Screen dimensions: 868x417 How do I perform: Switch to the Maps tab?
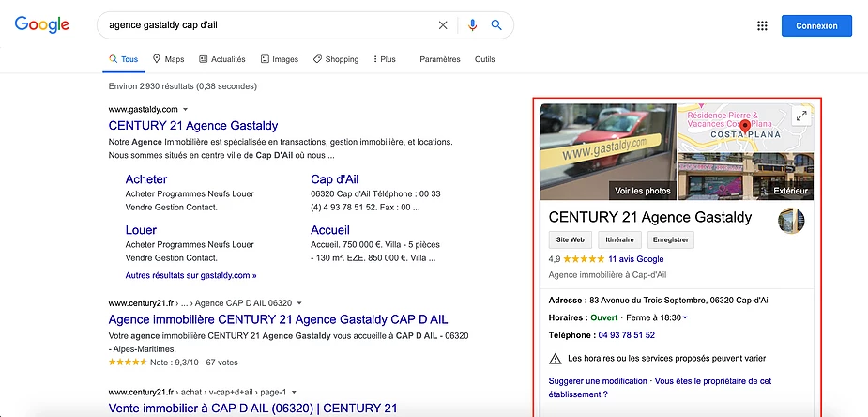click(168, 59)
